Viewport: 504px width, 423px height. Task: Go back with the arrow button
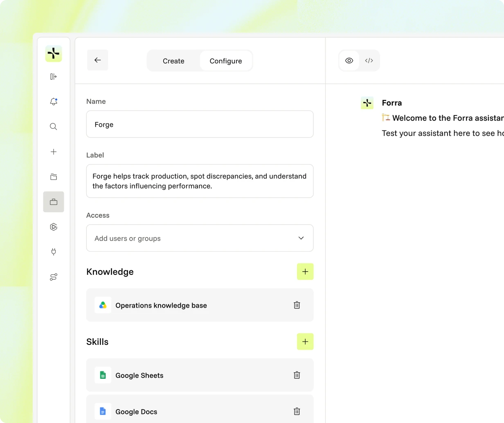click(x=97, y=60)
